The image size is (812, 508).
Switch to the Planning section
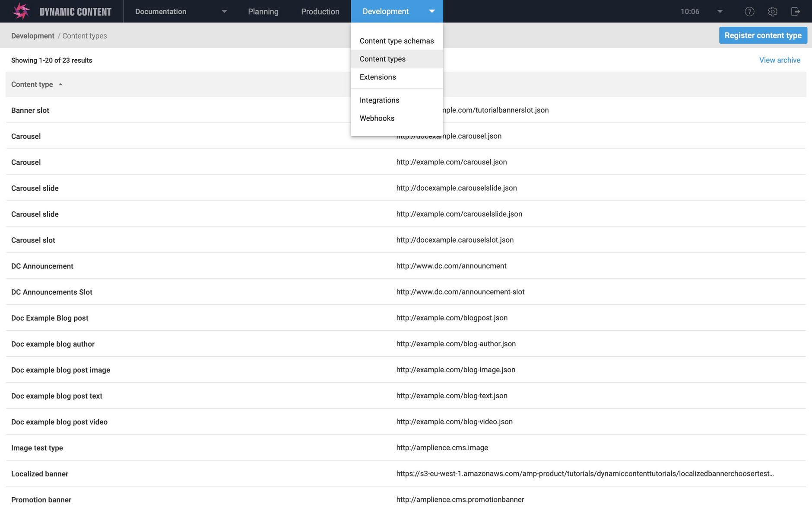pyautogui.click(x=263, y=11)
